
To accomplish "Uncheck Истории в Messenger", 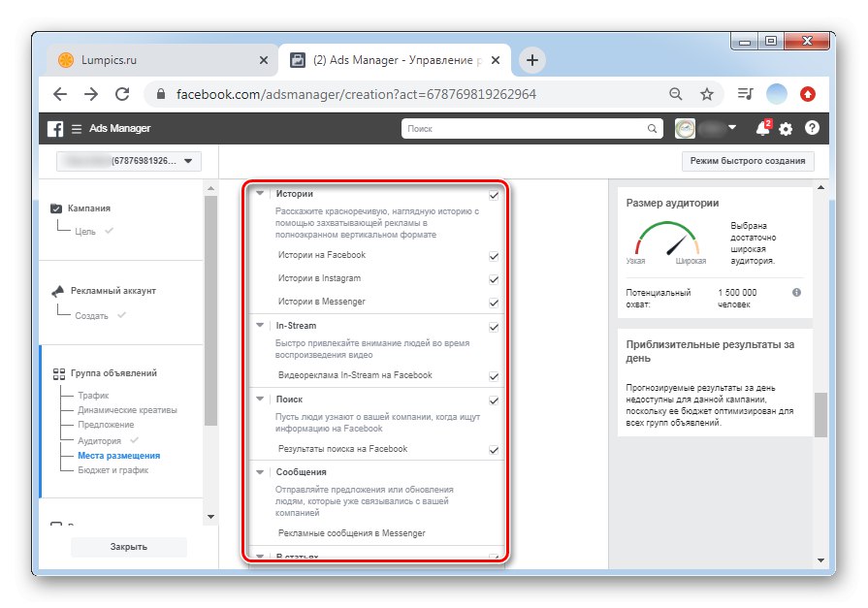I will point(494,303).
